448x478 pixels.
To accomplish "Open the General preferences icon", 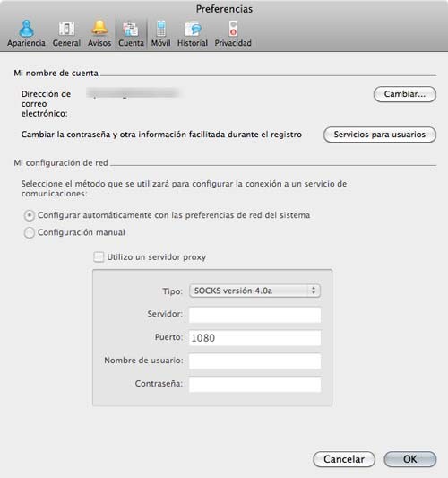I will pos(66,33).
